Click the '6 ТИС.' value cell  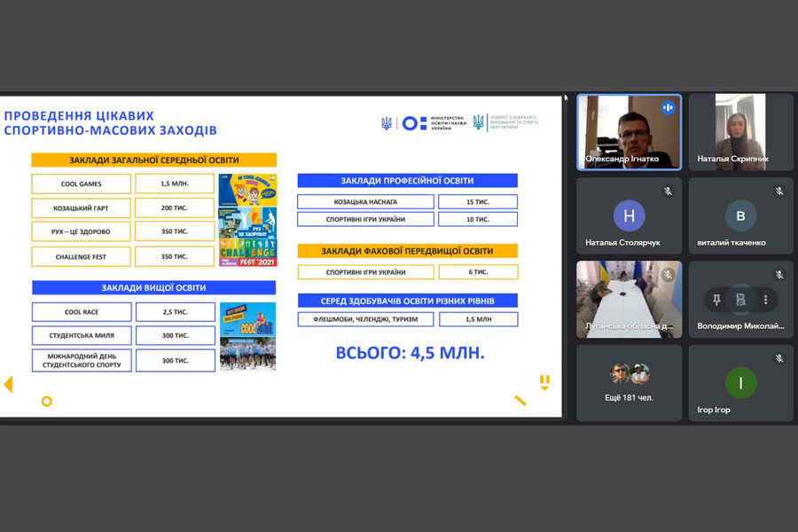479,272
